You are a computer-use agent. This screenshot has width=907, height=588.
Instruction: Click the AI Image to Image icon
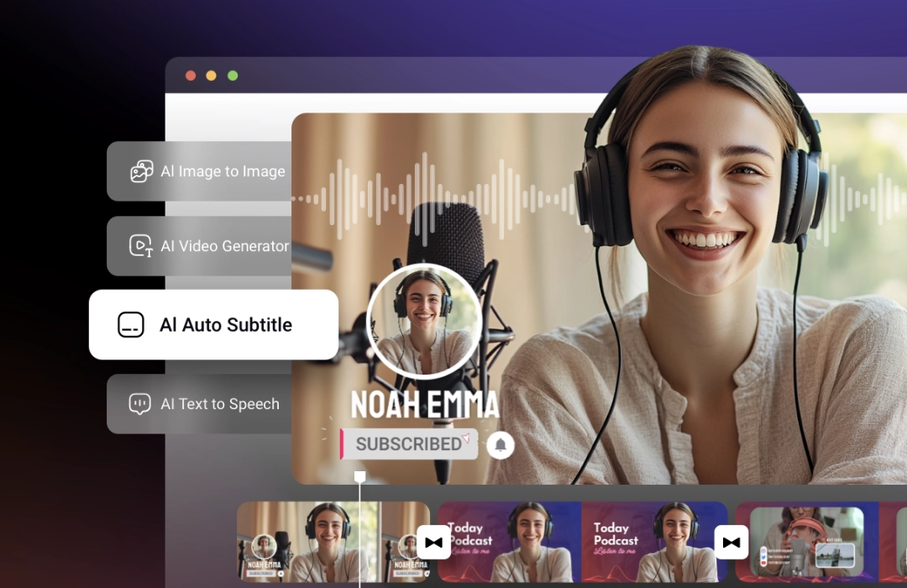tap(141, 171)
